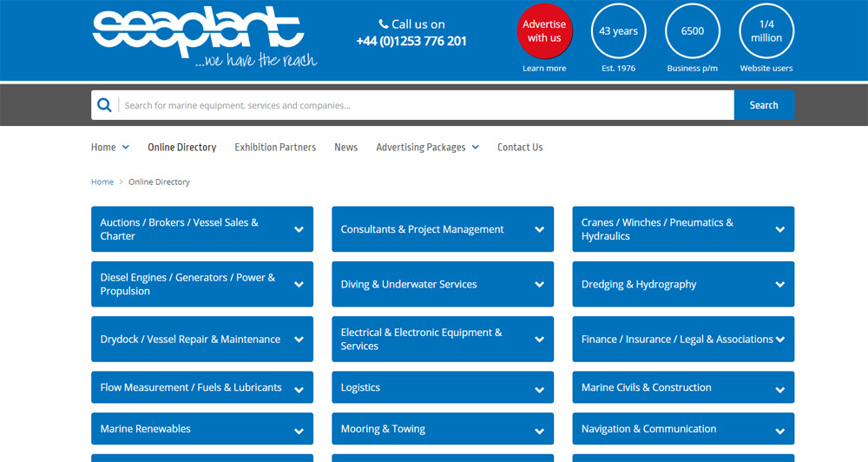Expand chevron on Flow Measurement / Fuels
Image resolution: width=868 pixels, height=462 pixels.
[299, 390]
